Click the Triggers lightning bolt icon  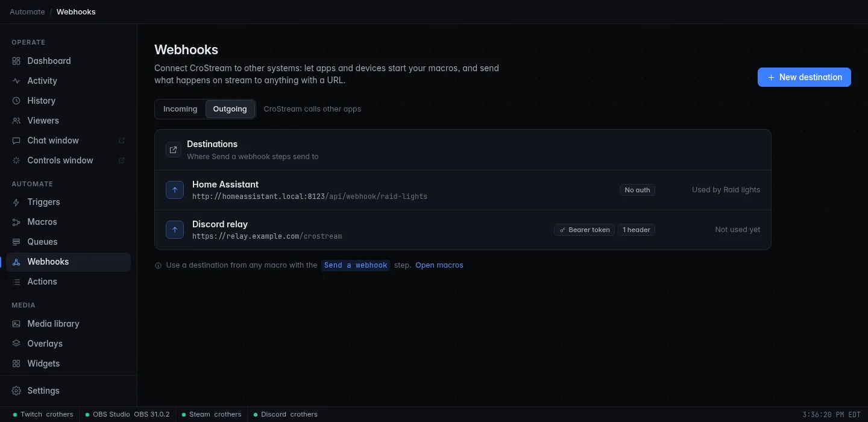tap(16, 202)
